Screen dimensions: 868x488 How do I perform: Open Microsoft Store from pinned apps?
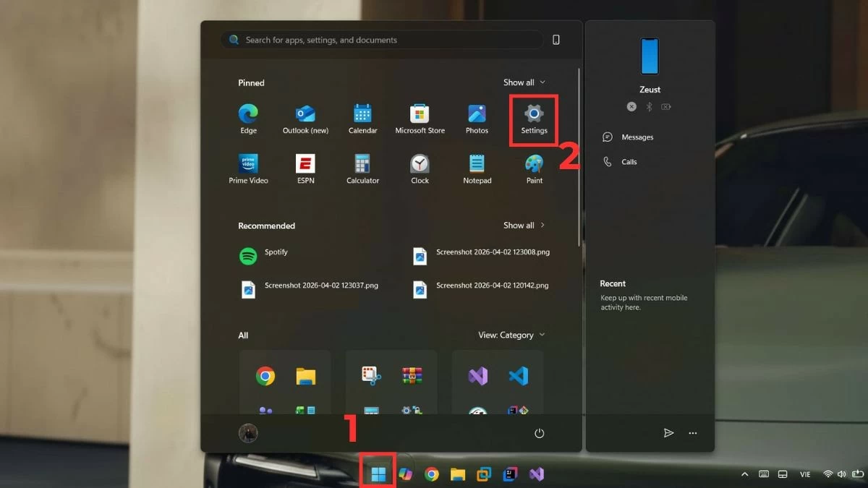pos(420,119)
